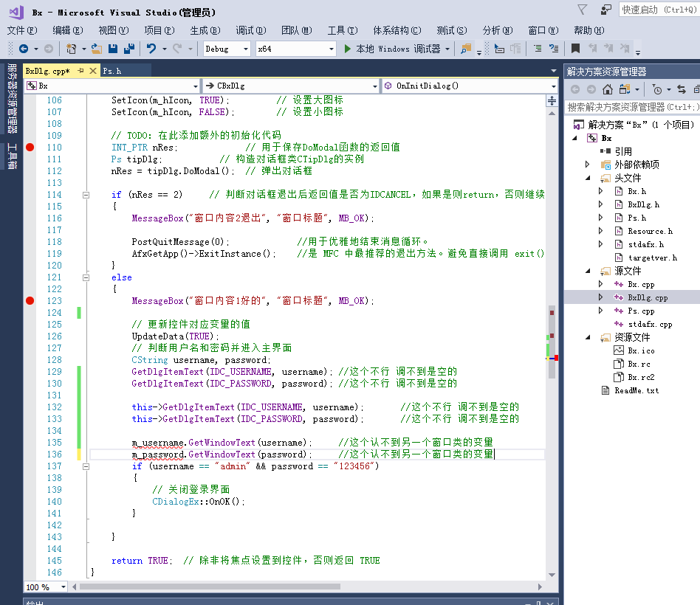The height and width of the screenshot is (605, 700).
Task: Open the 工具(T) menu
Action: coord(343,30)
